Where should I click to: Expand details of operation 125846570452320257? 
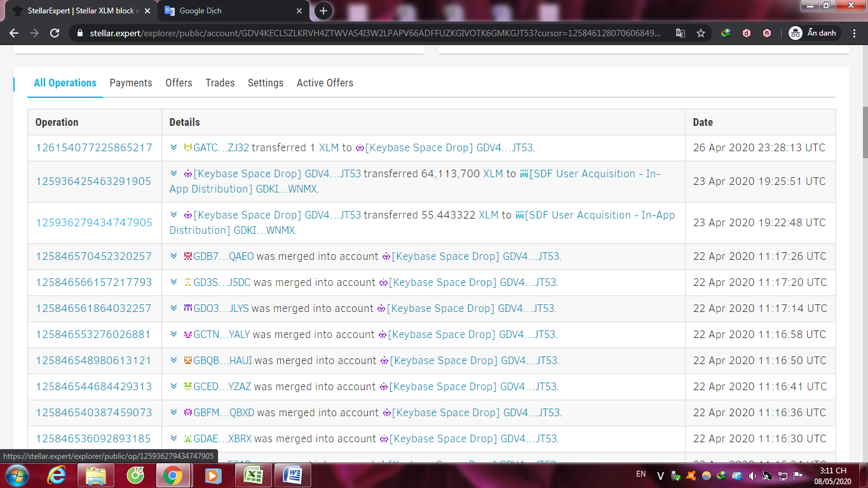coord(173,256)
